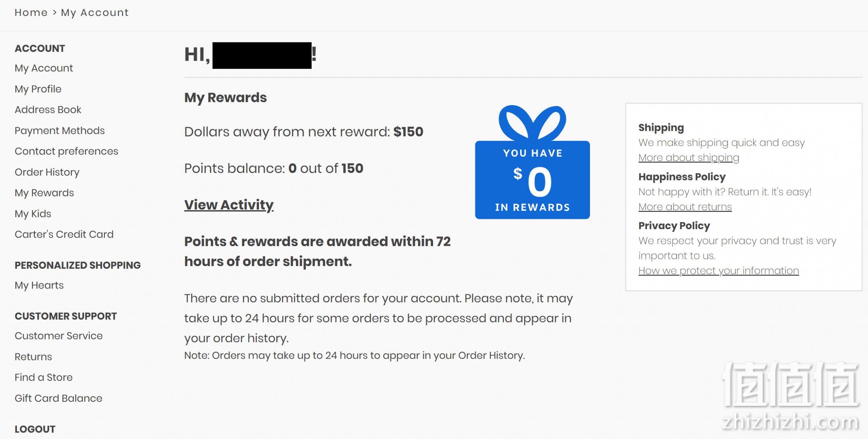Click Find a Store
868x439 pixels.
click(x=44, y=377)
